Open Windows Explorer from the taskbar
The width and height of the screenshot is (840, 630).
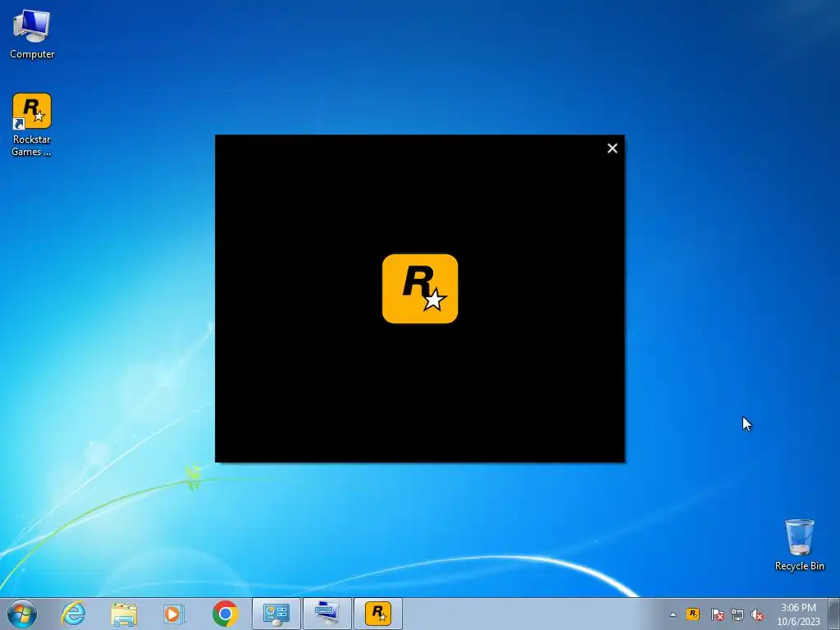[124, 614]
